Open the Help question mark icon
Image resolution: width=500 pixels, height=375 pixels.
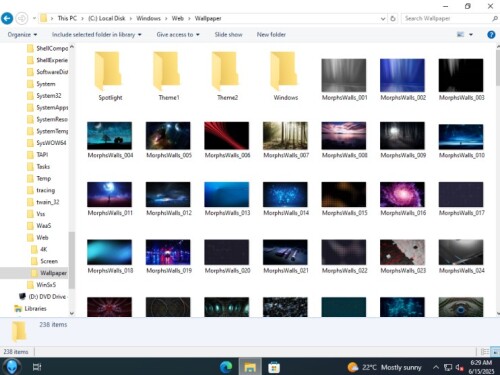[x=491, y=34]
